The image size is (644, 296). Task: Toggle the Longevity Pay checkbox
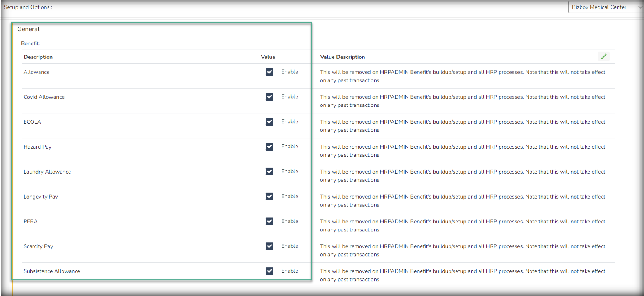tap(269, 197)
